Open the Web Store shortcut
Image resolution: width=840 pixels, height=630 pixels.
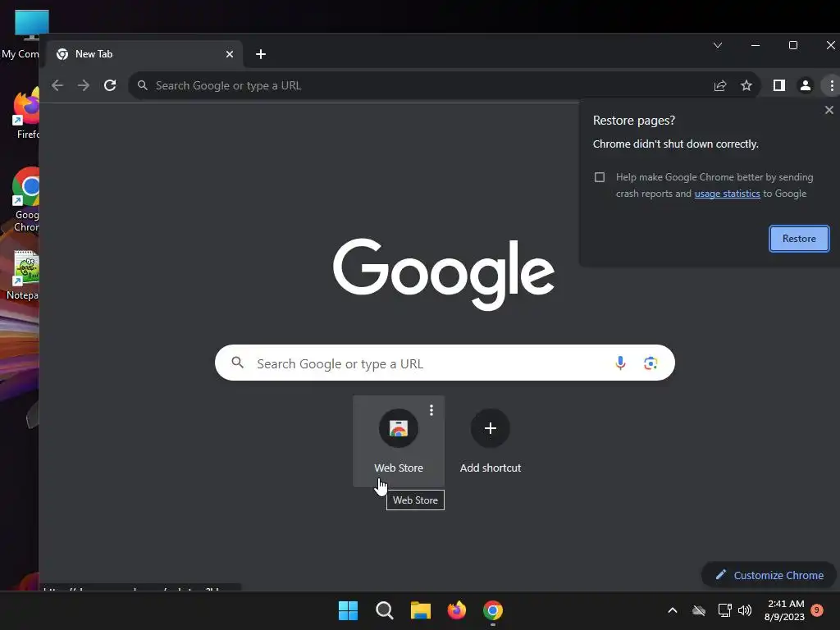coord(399,441)
